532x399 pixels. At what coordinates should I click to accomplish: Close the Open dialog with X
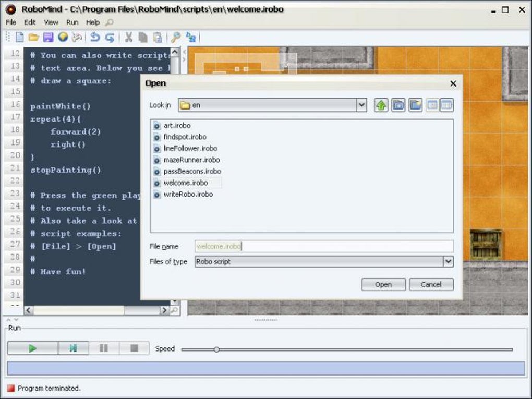[x=453, y=83]
